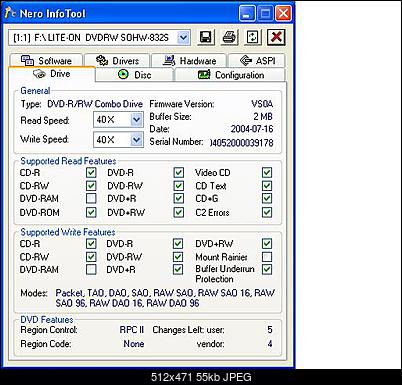Toggle DVD+RW write feature checkbox

pyautogui.click(x=267, y=244)
